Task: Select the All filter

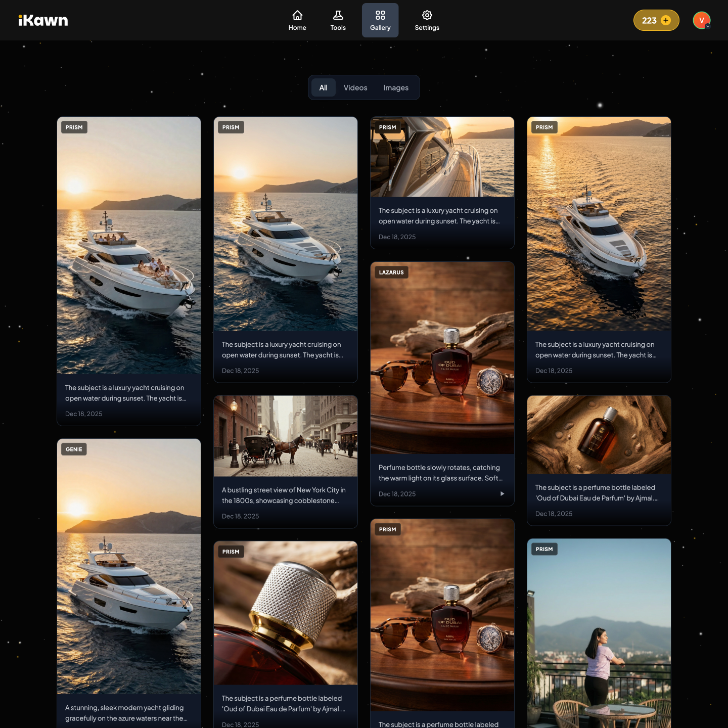Action: point(323,87)
